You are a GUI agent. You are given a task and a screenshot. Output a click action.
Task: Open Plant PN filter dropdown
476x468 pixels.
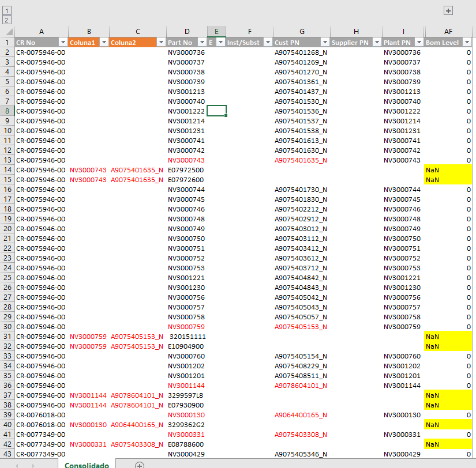tap(419, 42)
